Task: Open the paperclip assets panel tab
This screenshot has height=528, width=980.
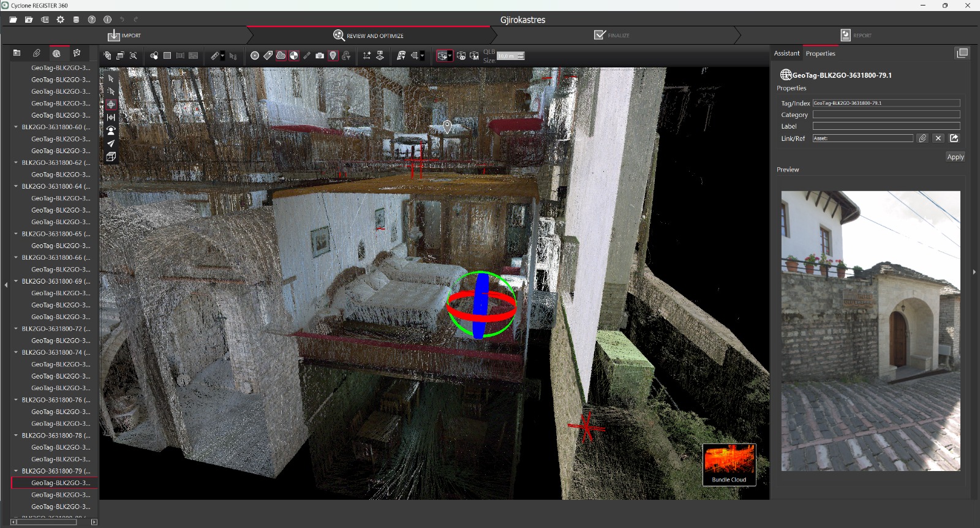Action: click(x=37, y=53)
